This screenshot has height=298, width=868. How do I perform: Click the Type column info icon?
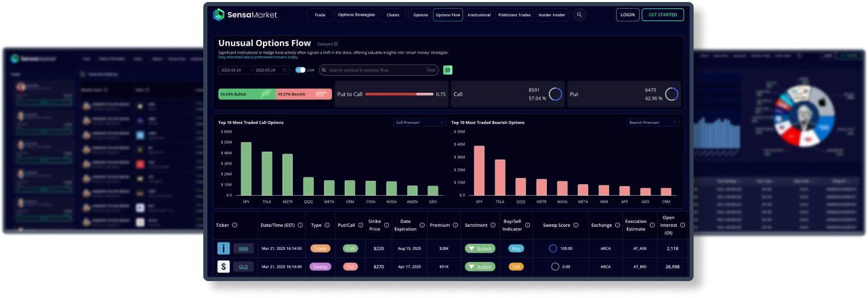(327, 226)
